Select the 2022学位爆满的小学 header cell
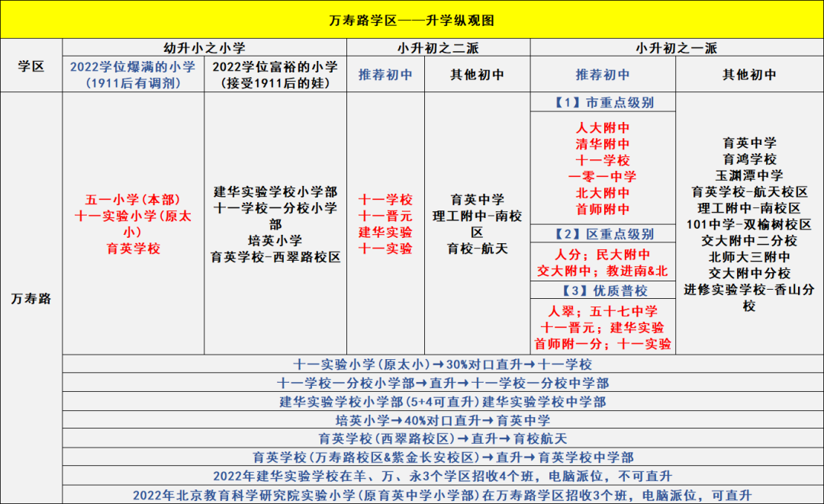Image resolution: width=824 pixels, height=504 pixels. click(x=134, y=75)
